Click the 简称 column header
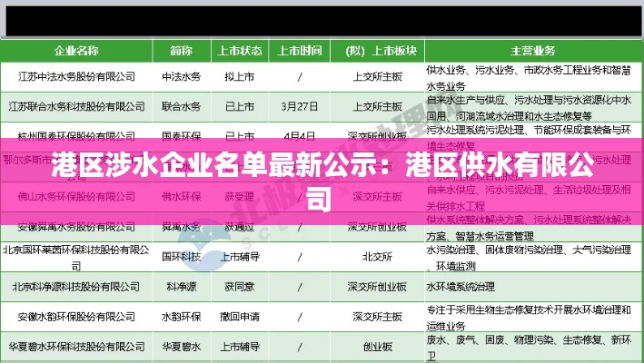644x363 pixels. [181, 51]
